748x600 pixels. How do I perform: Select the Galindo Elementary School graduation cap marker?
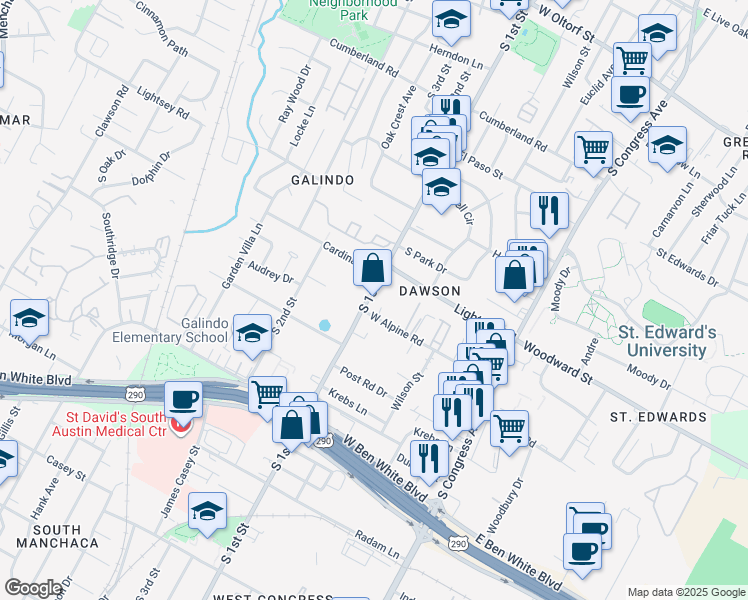click(252, 335)
